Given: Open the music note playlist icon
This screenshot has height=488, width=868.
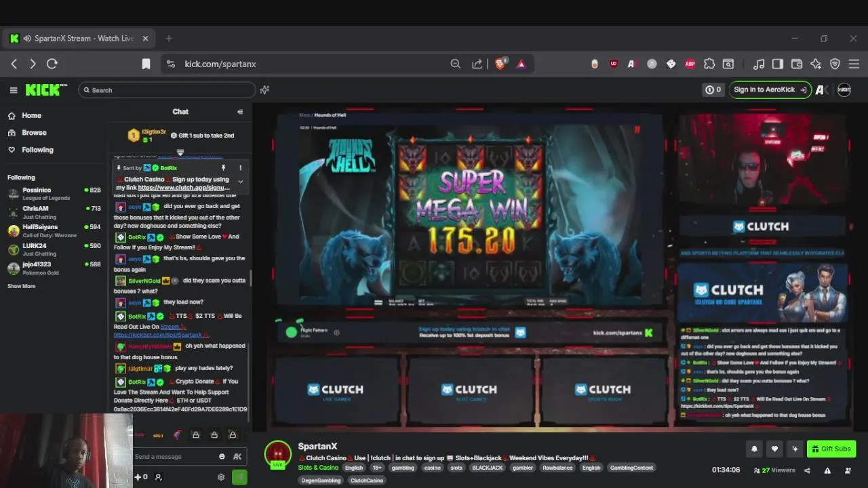Looking at the screenshot, I should click(x=759, y=64).
